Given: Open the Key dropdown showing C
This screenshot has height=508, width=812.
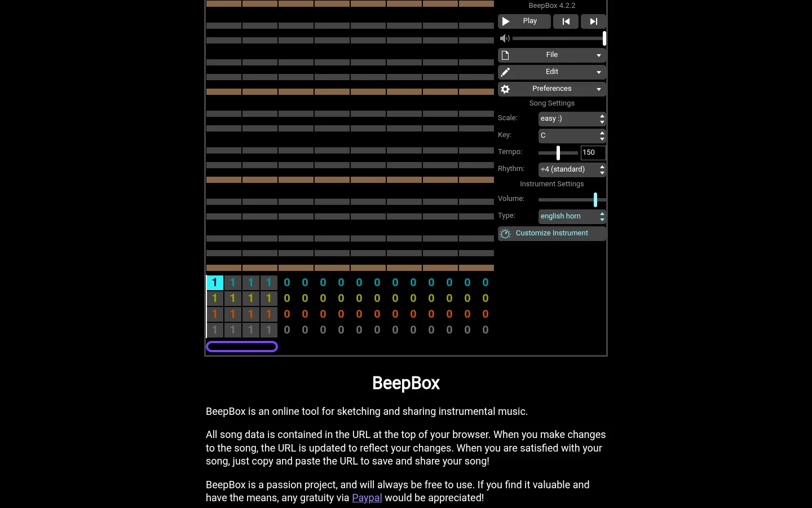Looking at the screenshot, I should pyautogui.click(x=572, y=136).
